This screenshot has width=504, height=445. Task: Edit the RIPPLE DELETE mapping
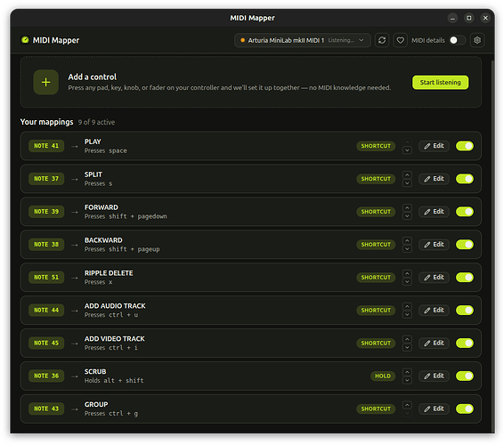[434, 278]
